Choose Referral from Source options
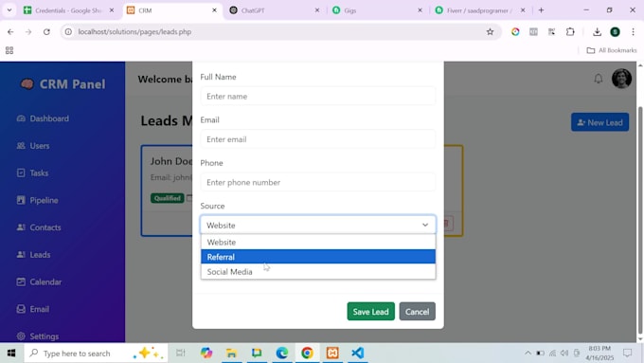The width and height of the screenshot is (644, 363). (x=318, y=257)
